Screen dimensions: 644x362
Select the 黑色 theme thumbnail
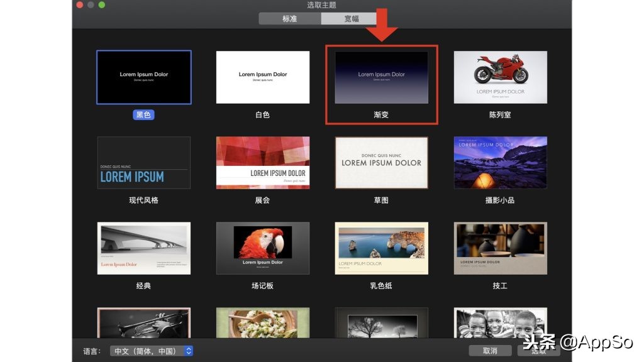143,77
